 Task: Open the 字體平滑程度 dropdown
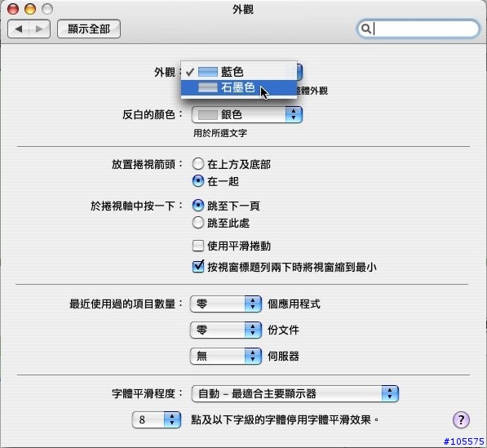(x=295, y=393)
